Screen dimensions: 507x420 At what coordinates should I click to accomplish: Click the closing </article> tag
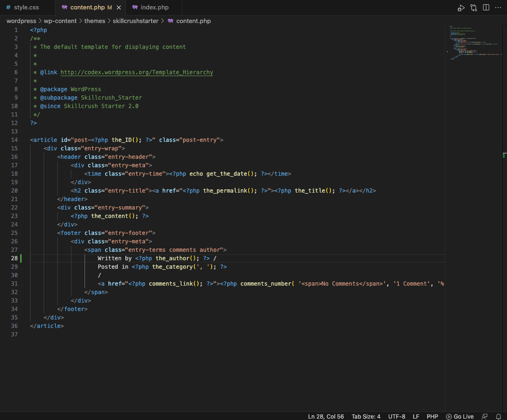(47, 326)
